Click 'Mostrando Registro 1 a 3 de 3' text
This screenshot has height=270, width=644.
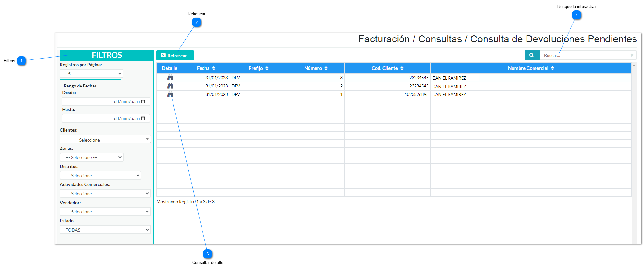click(x=186, y=202)
